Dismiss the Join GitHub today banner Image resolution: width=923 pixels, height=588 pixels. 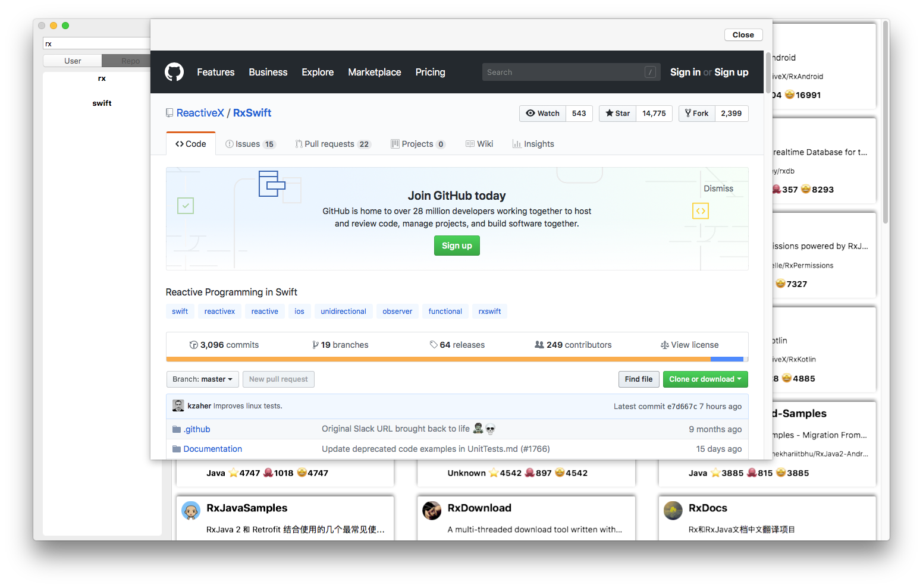[718, 188]
